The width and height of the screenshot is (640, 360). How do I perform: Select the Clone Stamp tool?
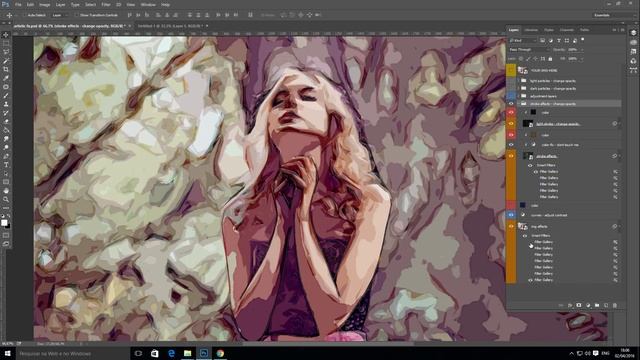(x=6, y=104)
